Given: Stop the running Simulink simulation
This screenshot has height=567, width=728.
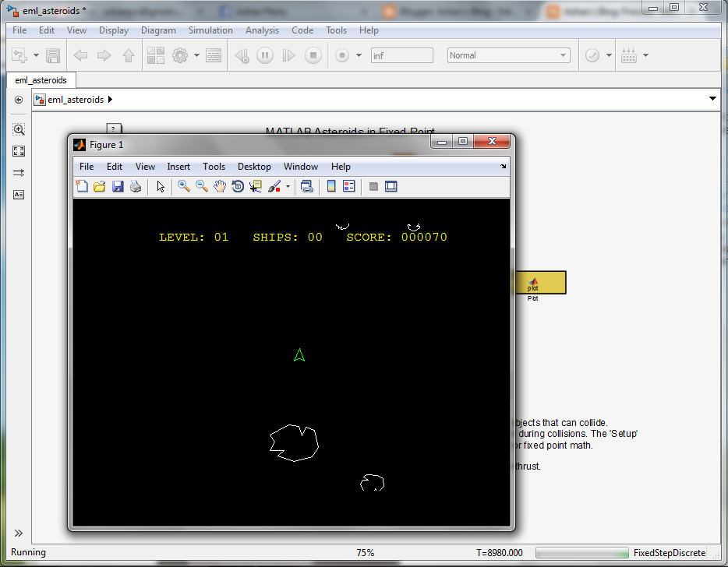Looking at the screenshot, I should (313, 55).
